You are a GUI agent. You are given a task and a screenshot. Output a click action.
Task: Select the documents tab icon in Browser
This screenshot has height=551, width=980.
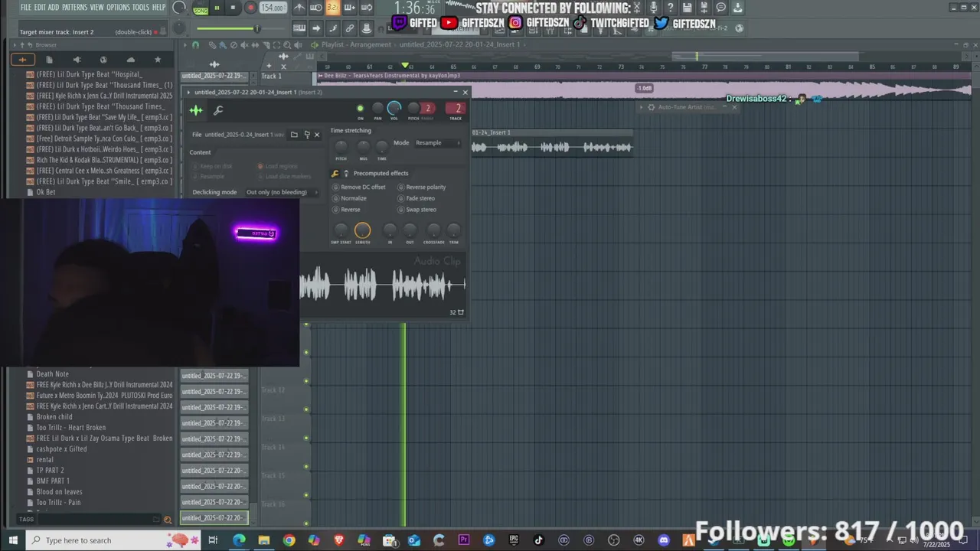tap(49, 60)
